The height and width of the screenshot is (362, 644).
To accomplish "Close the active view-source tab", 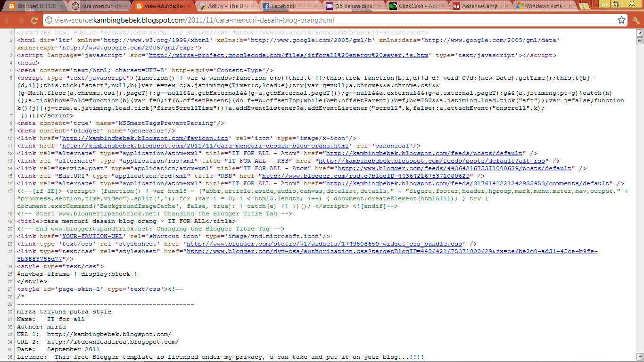I will click(x=189, y=6).
